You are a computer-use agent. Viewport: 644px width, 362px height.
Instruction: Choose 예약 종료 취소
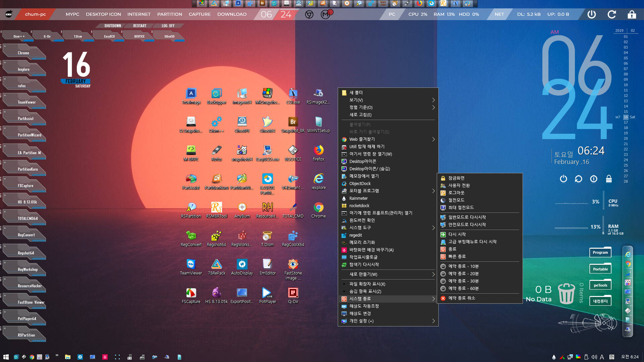click(x=480, y=298)
